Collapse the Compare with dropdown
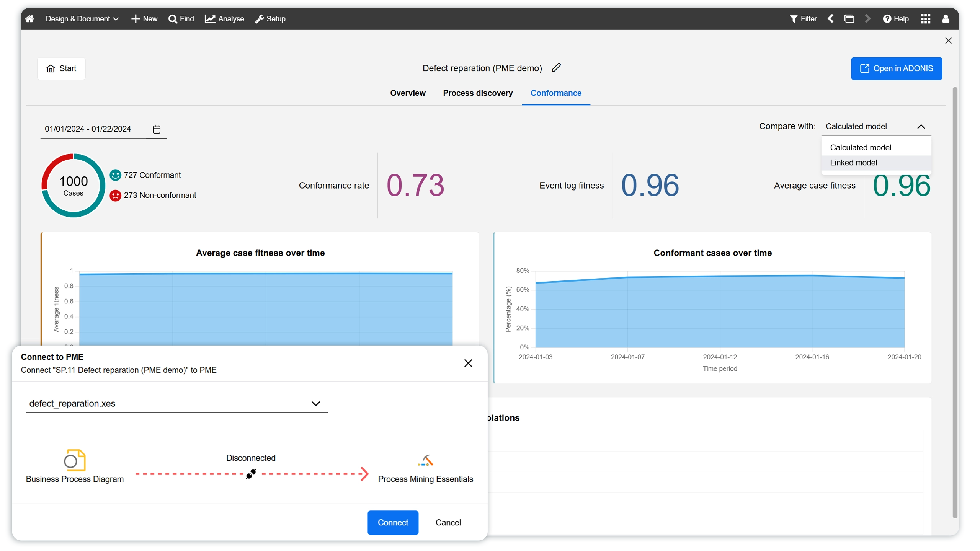The height and width of the screenshot is (551, 980). [x=921, y=127]
